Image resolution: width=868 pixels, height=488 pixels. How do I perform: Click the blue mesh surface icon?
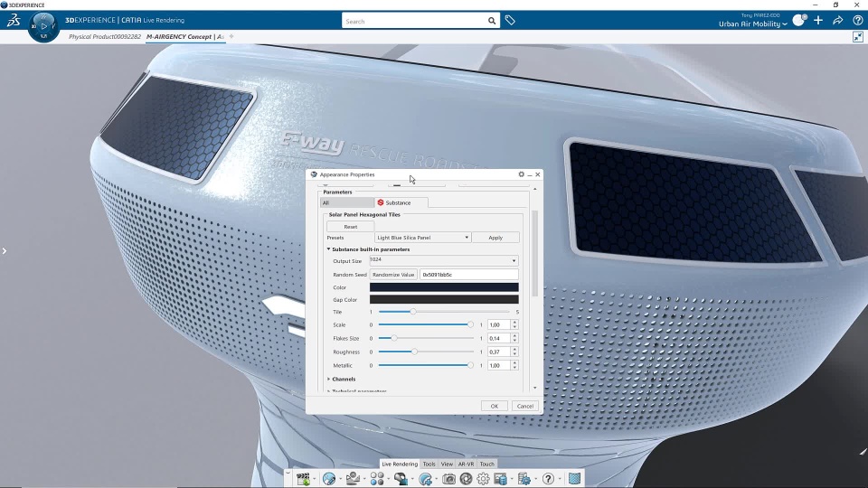pyautogui.click(x=574, y=479)
